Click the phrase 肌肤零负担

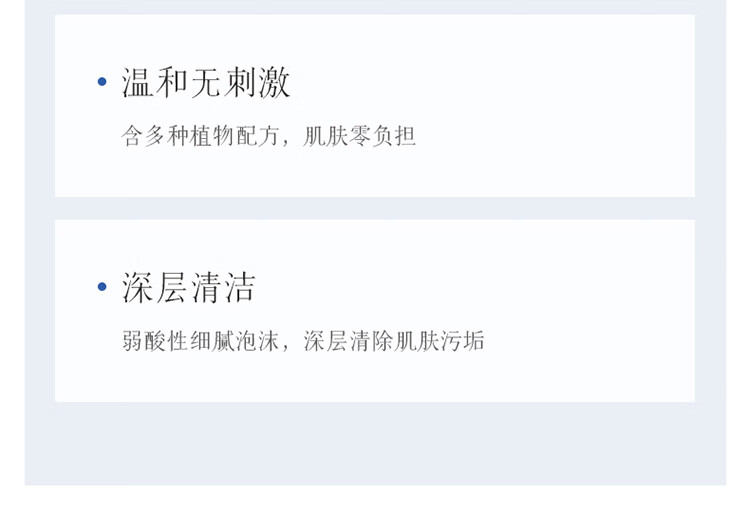coord(359,136)
